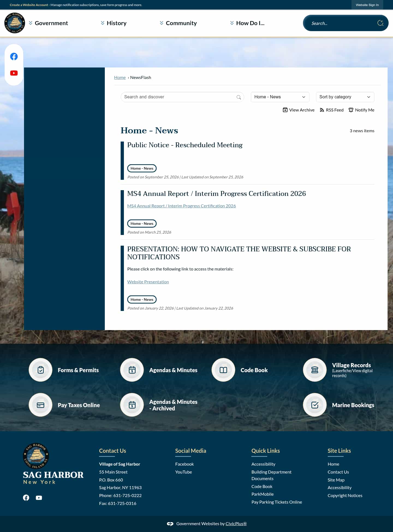
Task: Open the Website Presentation link
Action: click(148, 282)
